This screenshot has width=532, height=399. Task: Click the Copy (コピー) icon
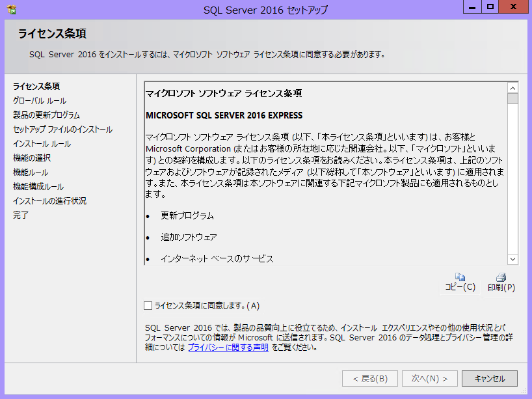pos(460,277)
